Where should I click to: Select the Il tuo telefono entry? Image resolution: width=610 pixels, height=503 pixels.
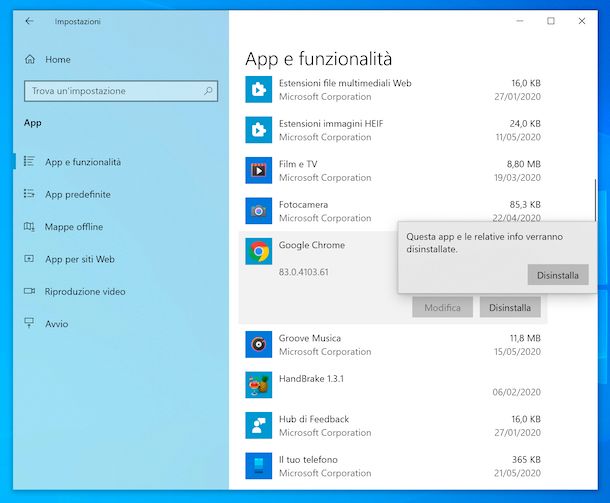393,466
